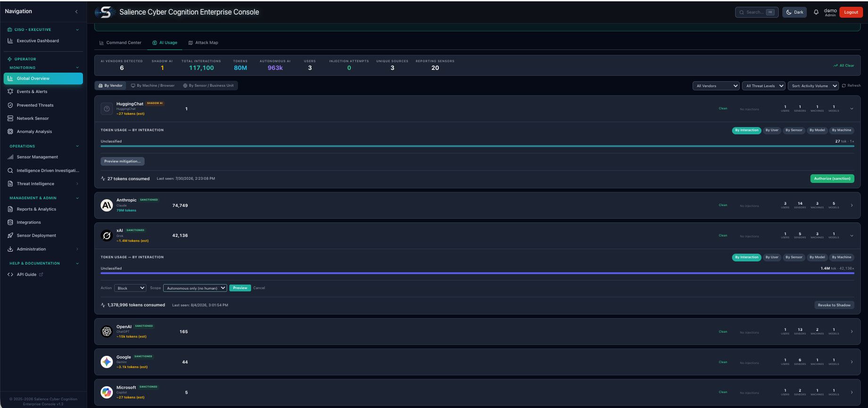The height and width of the screenshot is (408, 868).
Task: Open the Sort: Activity Volume dropdown
Action: point(813,86)
